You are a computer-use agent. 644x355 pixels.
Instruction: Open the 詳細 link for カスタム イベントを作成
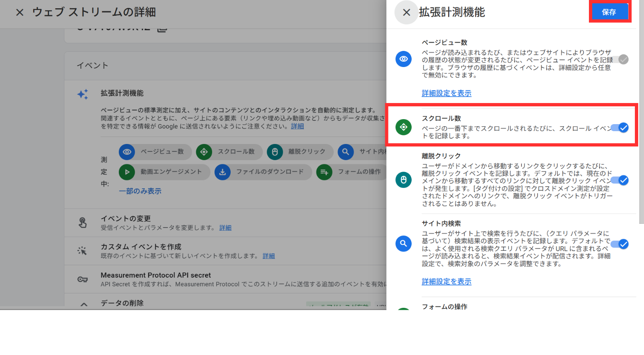(x=269, y=256)
